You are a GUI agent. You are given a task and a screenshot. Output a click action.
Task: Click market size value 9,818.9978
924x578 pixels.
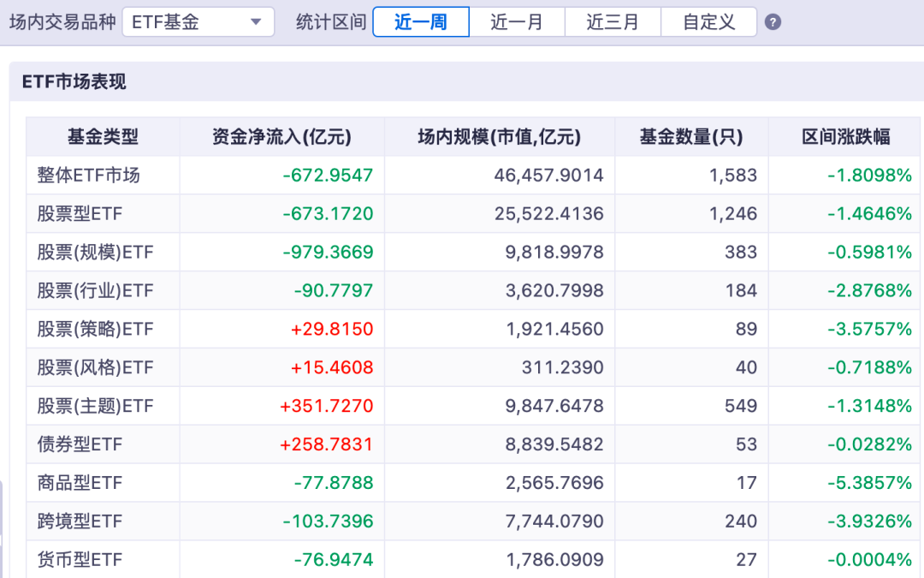pos(554,253)
